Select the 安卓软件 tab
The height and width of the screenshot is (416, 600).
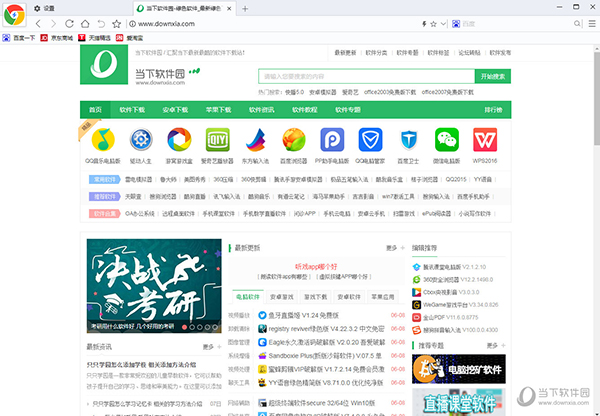pos(349,297)
